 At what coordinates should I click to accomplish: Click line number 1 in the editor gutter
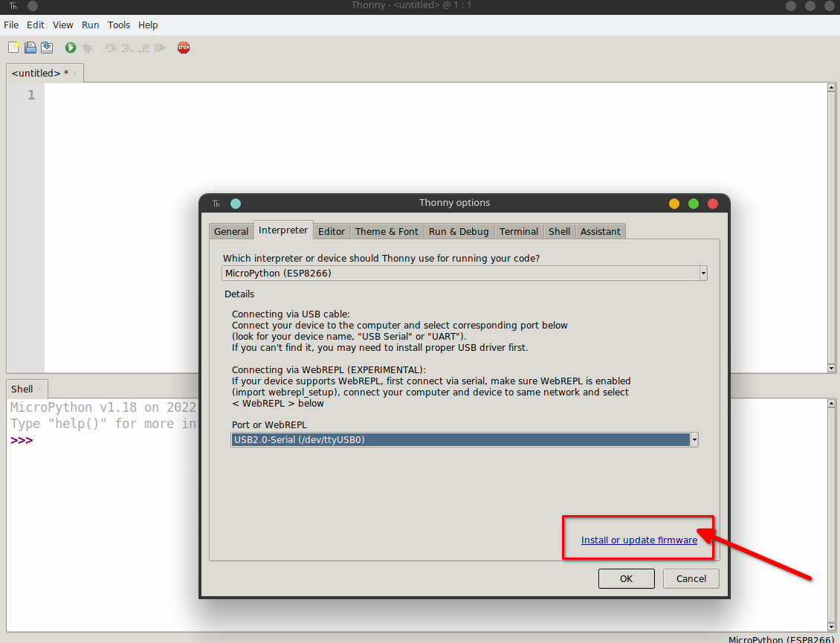[32, 95]
